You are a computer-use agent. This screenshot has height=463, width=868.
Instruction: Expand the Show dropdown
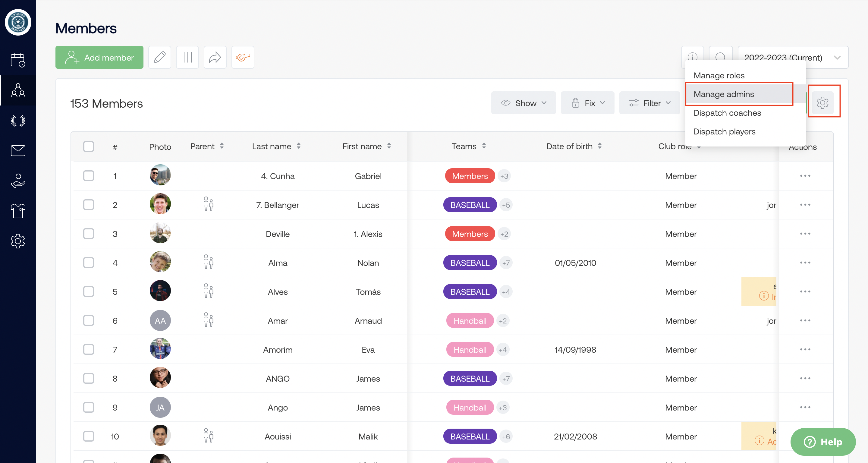523,103
